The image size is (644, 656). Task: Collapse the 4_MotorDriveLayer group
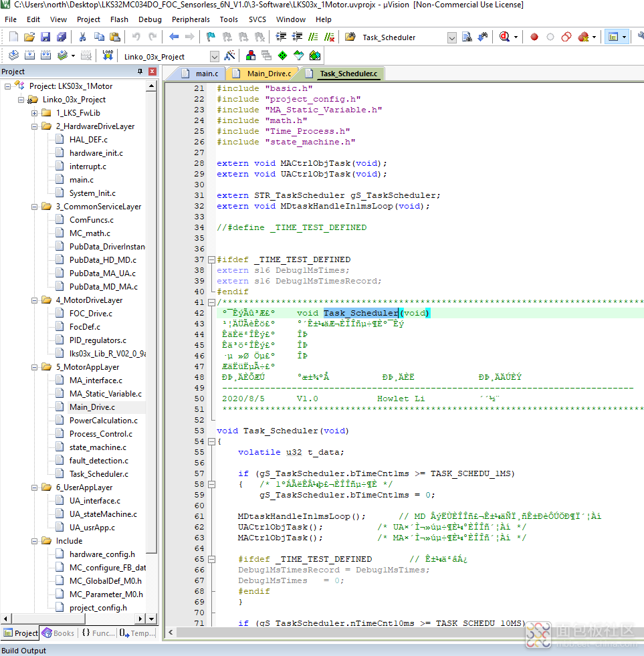click(34, 300)
